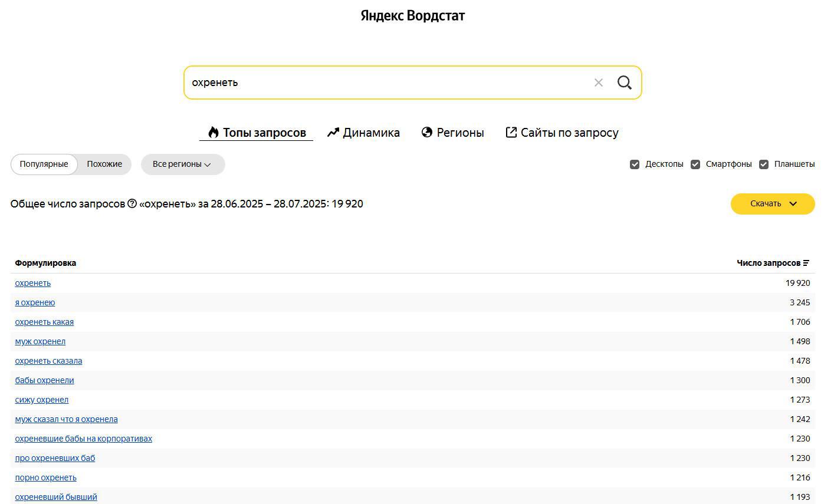This screenshot has height=504, width=834.
Task: Uncheck the Десктопы checkbox
Action: pos(635,164)
